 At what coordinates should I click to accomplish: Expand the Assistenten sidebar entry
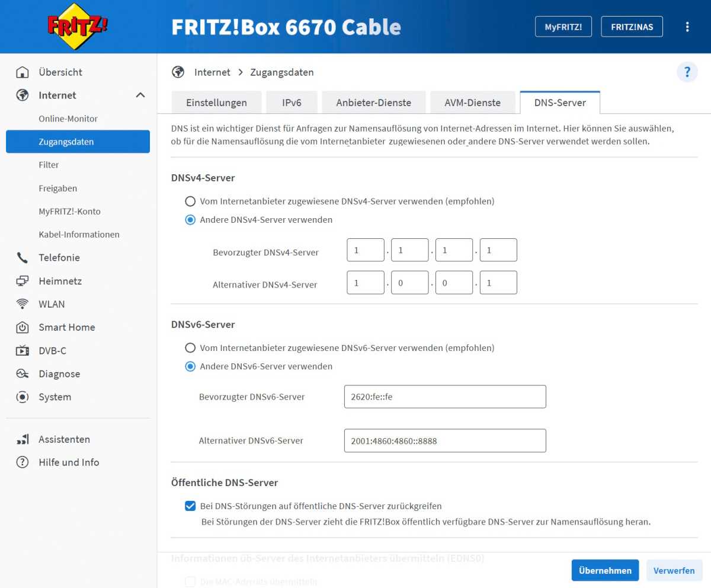[x=64, y=439]
